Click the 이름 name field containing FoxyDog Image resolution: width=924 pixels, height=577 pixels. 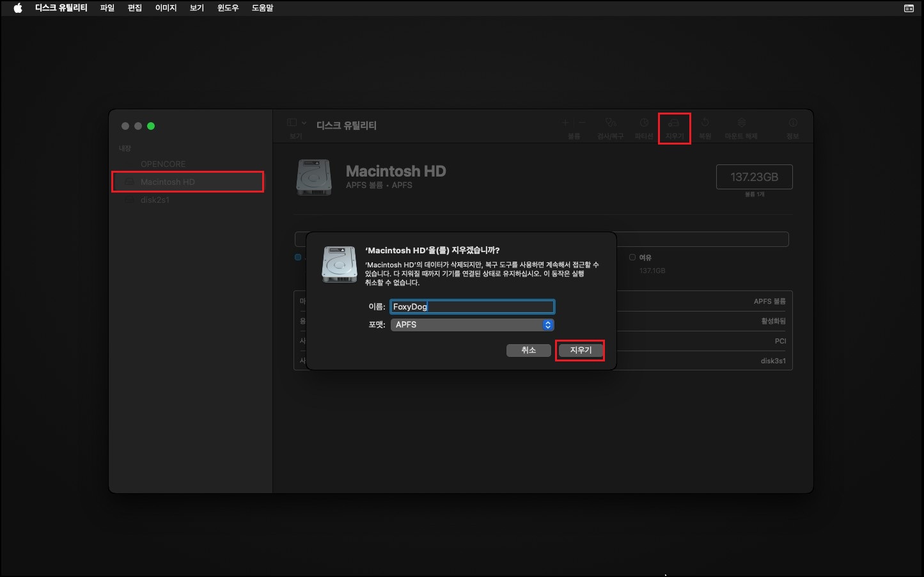pos(472,306)
